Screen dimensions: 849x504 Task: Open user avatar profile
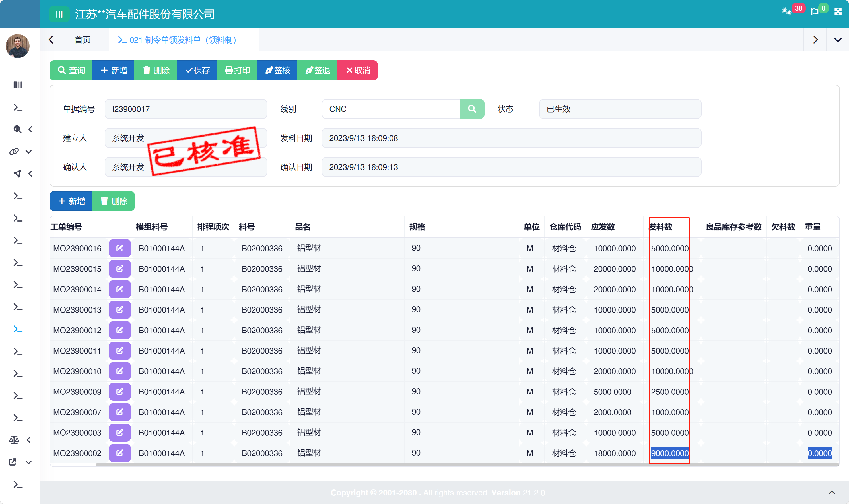(x=18, y=46)
